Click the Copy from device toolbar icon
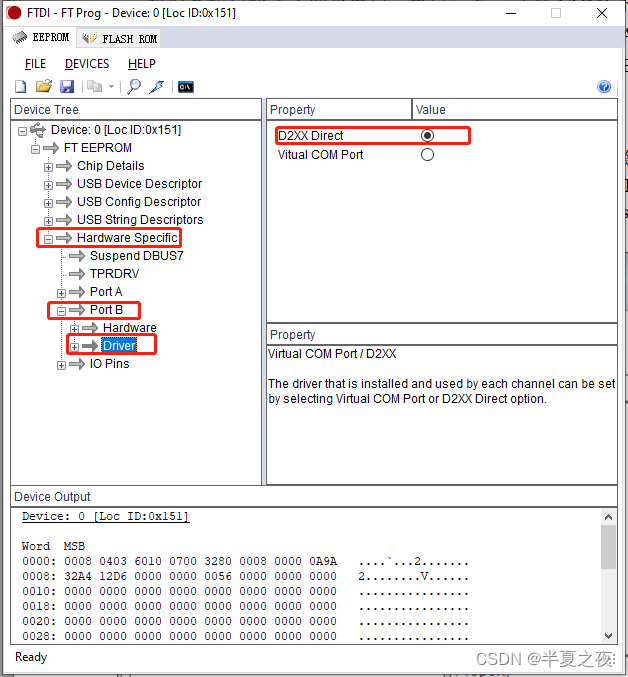This screenshot has width=628, height=677. pos(95,87)
